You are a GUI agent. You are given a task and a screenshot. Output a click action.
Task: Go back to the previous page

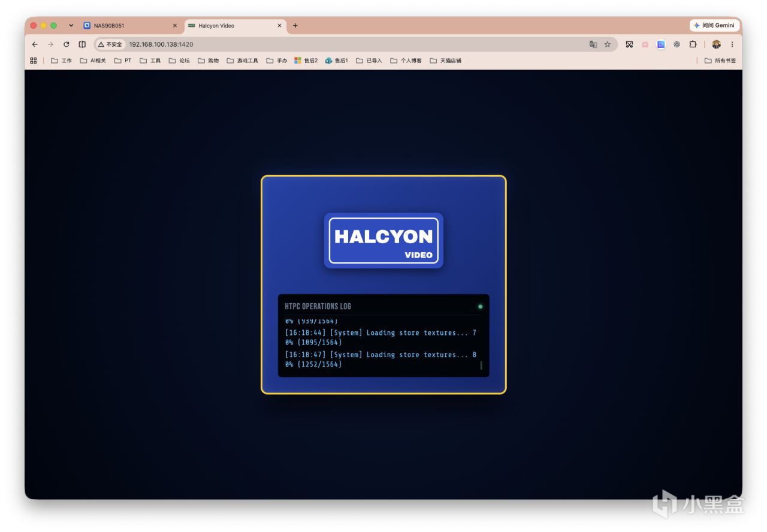point(35,44)
